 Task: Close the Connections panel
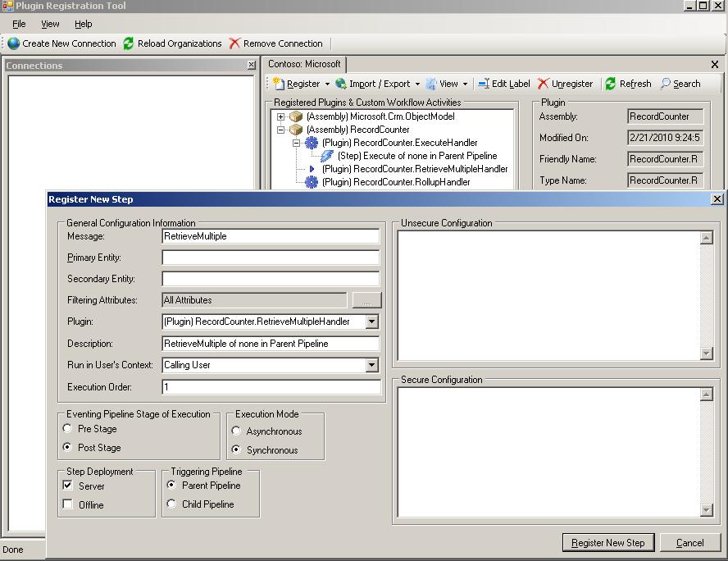point(251,65)
